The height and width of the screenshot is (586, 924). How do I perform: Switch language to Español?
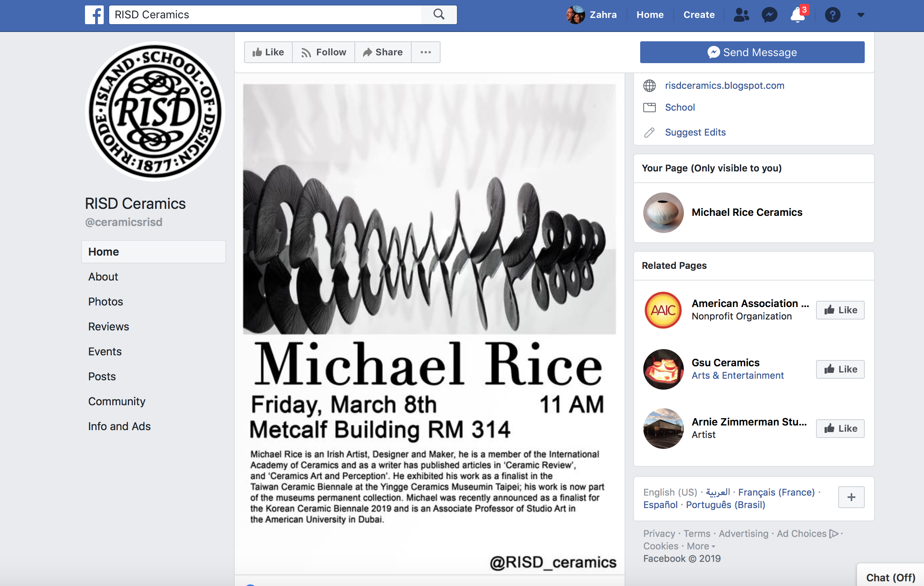[x=660, y=505]
